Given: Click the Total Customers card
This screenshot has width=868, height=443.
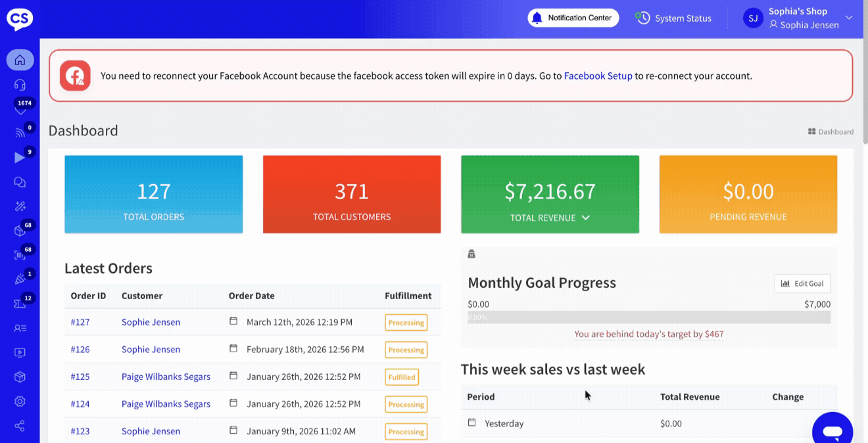Looking at the screenshot, I should (352, 195).
